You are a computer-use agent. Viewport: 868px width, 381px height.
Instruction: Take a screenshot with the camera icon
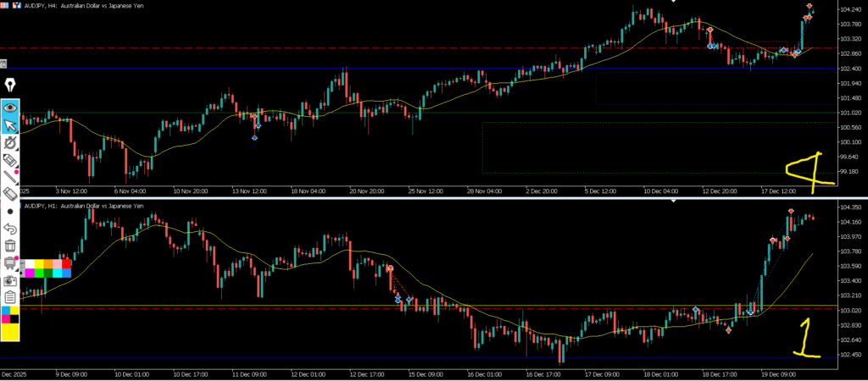pyautogui.click(x=10, y=280)
